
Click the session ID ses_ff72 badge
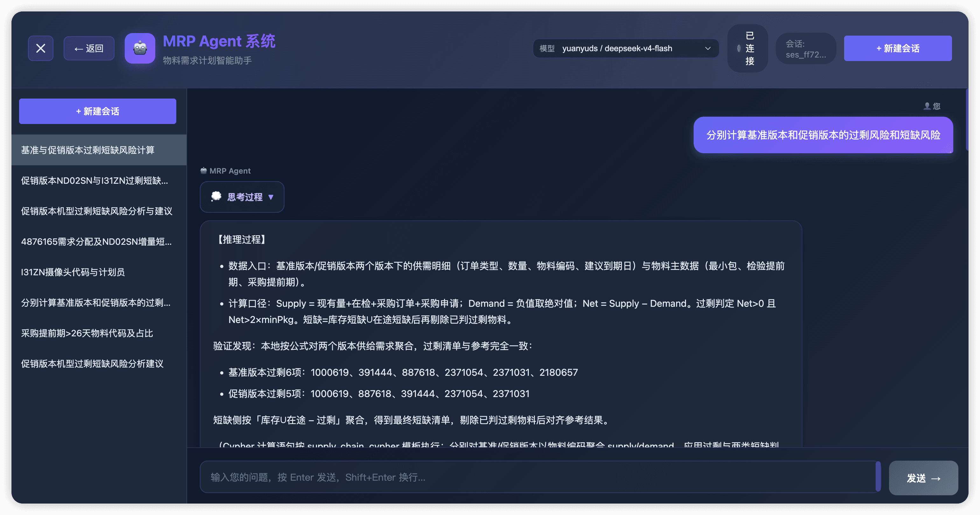pos(806,49)
